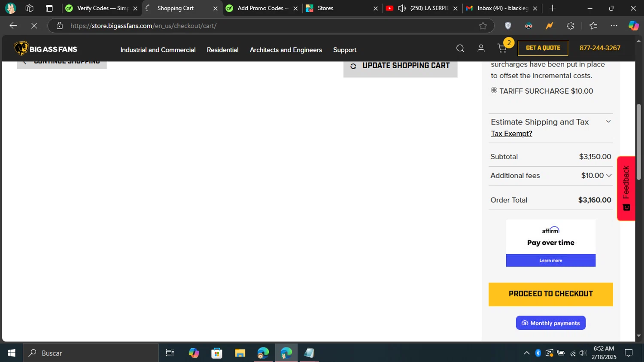
Task: Open the Copilot app on taskbar
Action: pos(194,353)
